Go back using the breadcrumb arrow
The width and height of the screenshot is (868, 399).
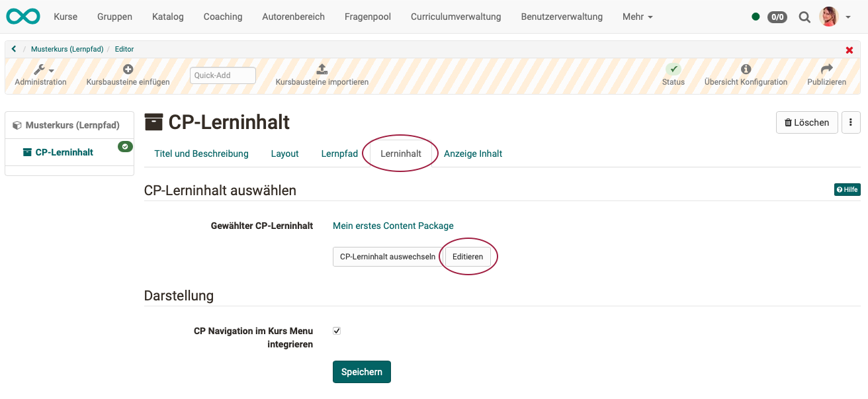tap(13, 48)
